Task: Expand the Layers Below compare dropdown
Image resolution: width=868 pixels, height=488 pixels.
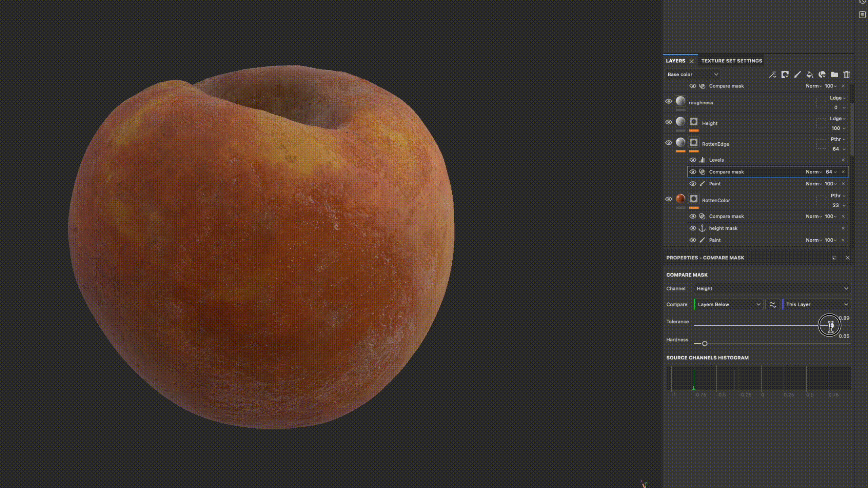Action: [x=728, y=304]
